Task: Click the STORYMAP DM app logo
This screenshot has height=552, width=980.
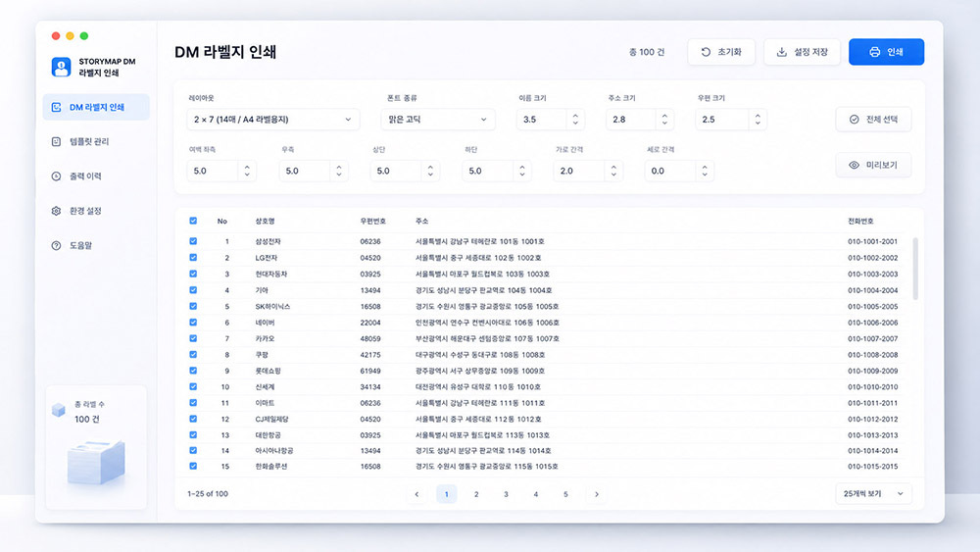Action: click(61, 67)
